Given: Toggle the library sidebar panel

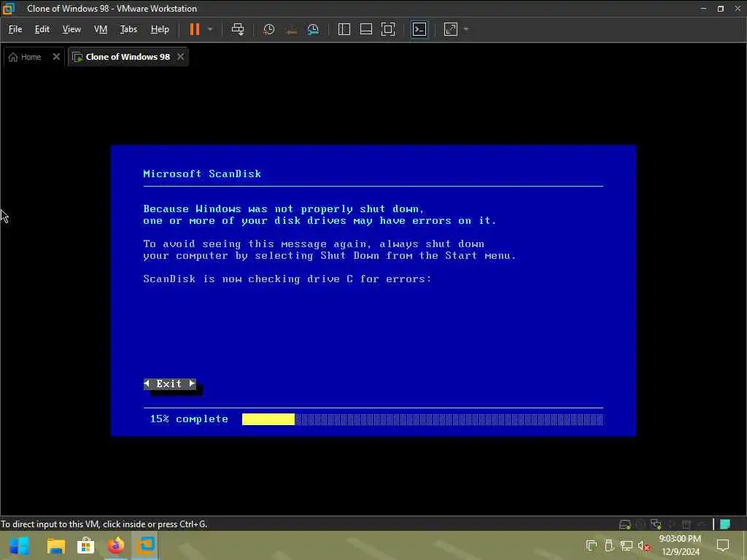Looking at the screenshot, I should point(344,29).
